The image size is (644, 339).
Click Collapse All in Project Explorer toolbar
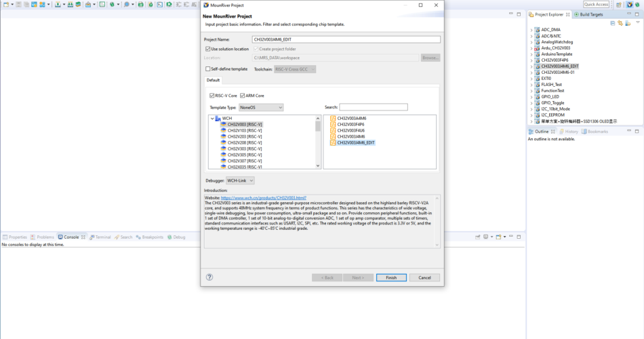[x=612, y=24]
